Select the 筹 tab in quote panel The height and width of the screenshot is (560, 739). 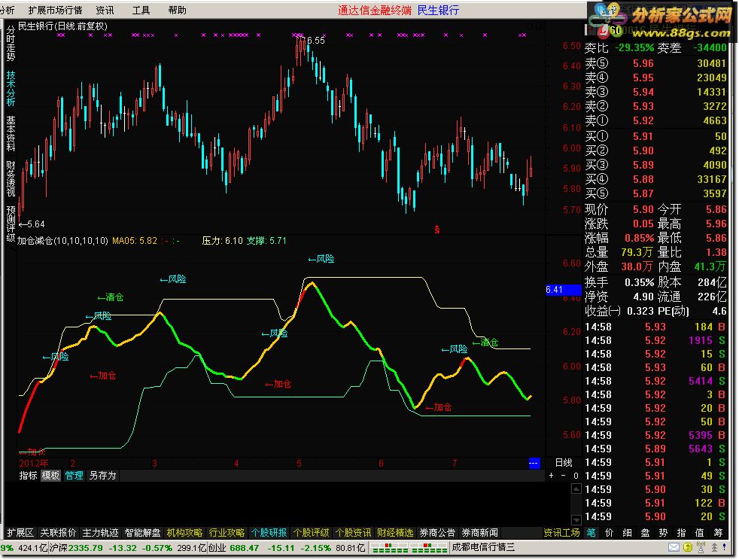click(718, 533)
